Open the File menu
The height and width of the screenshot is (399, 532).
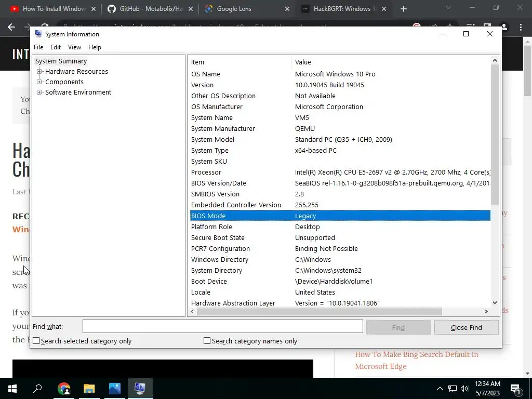[x=38, y=47]
